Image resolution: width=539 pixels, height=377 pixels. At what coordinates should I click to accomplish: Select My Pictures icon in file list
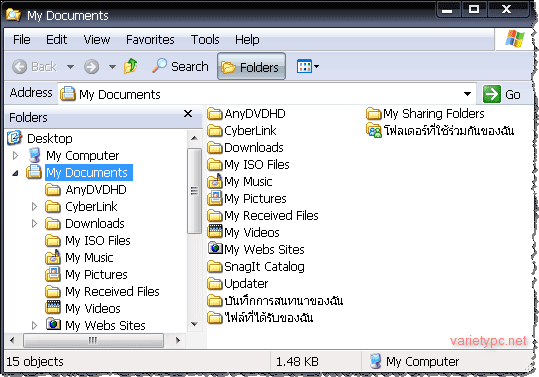tap(215, 198)
